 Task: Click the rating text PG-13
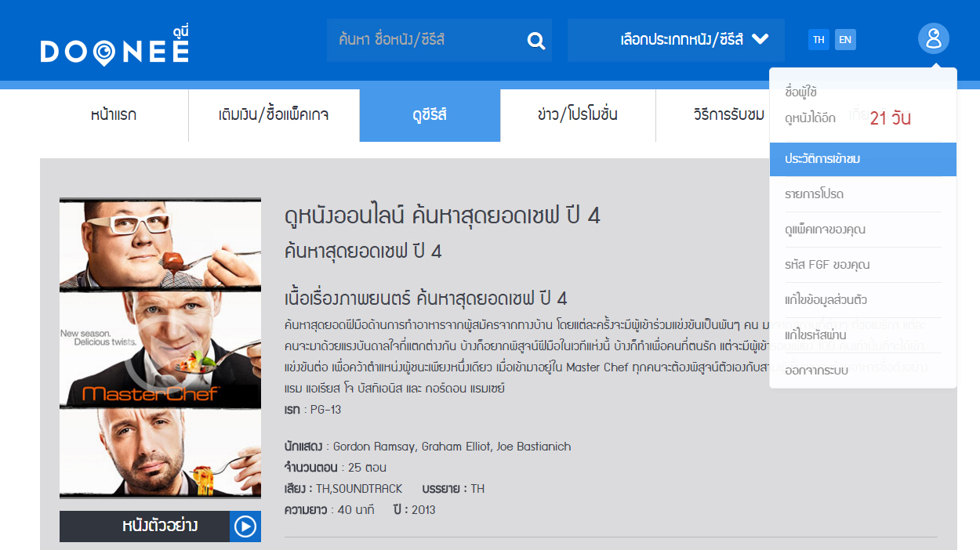click(x=325, y=410)
